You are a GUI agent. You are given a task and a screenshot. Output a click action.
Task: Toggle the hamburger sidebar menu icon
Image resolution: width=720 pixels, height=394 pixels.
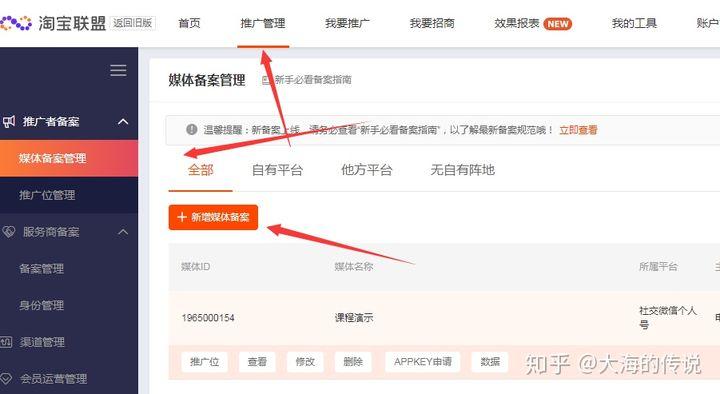tap(118, 70)
